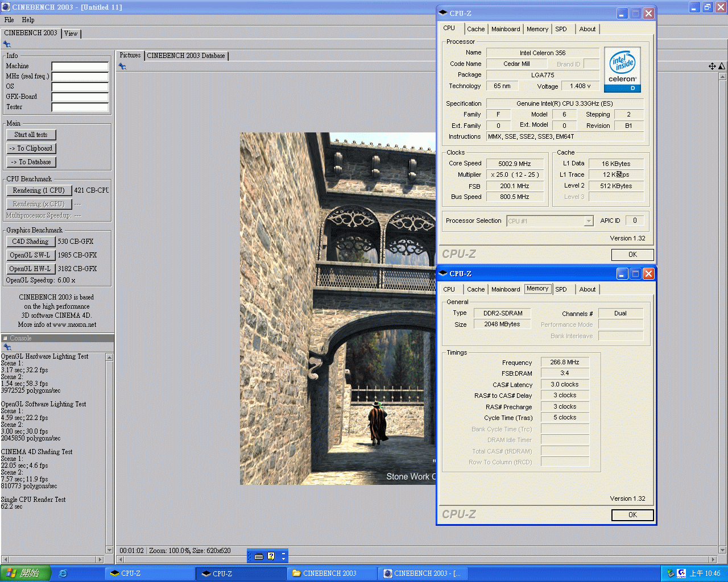Open the Memory tab in the upper CPU-Z window
Image resolution: width=728 pixels, height=582 pixels.
click(x=537, y=29)
